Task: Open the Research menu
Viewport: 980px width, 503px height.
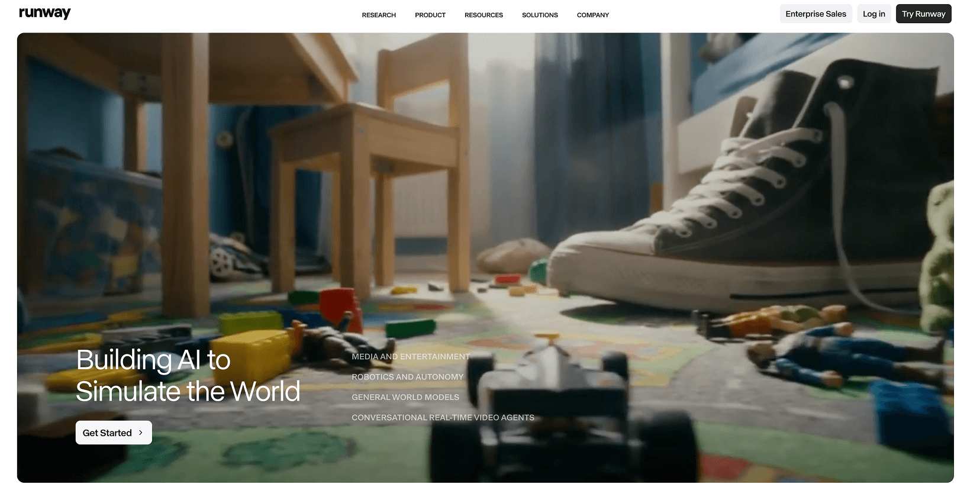Action: click(x=379, y=15)
